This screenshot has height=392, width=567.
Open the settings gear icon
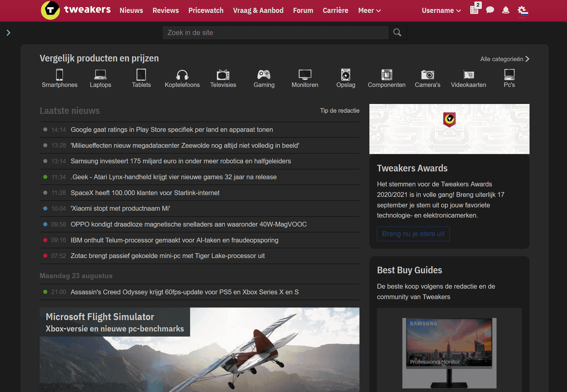(x=523, y=10)
